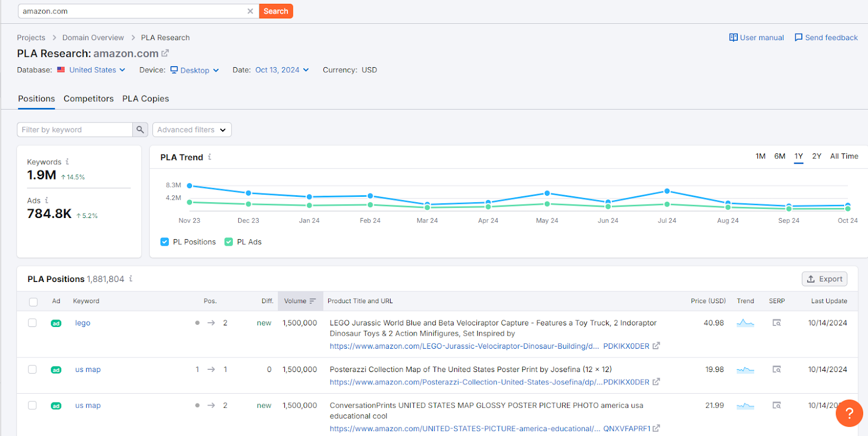Open external link icon for LEGO Jurassic URL

tap(656, 346)
